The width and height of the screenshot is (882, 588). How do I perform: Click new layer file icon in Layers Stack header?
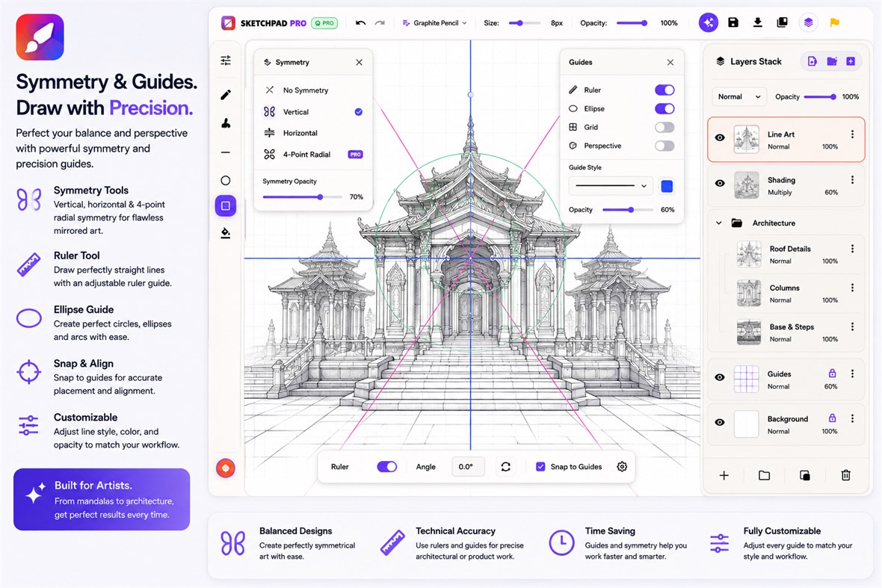coord(812,61)
